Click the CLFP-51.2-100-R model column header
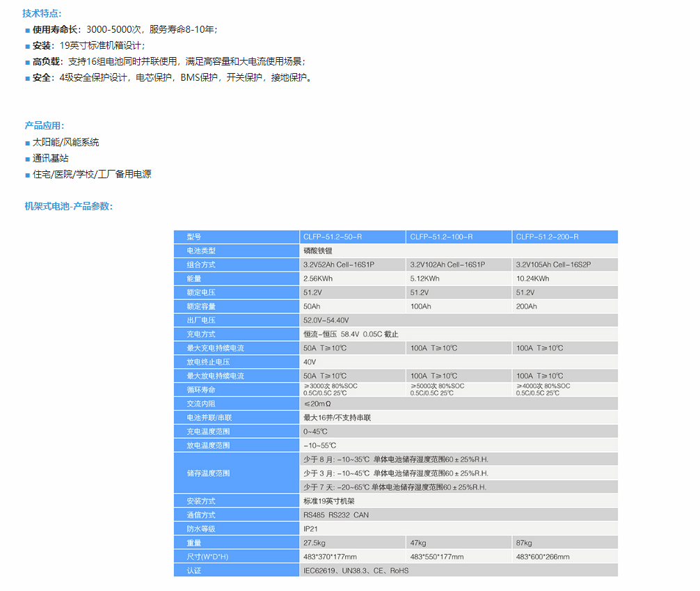The image size is (700, 591). pyautogui.click(x=441, y=237)
